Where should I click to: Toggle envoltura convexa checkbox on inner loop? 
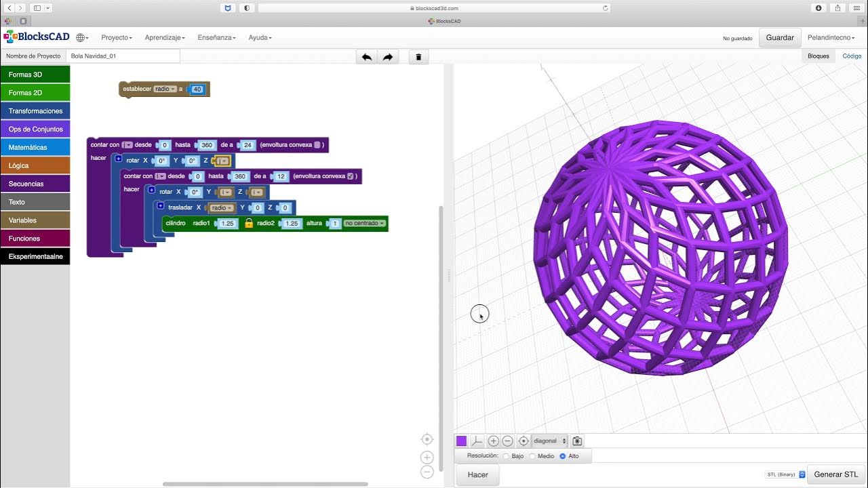351,176
